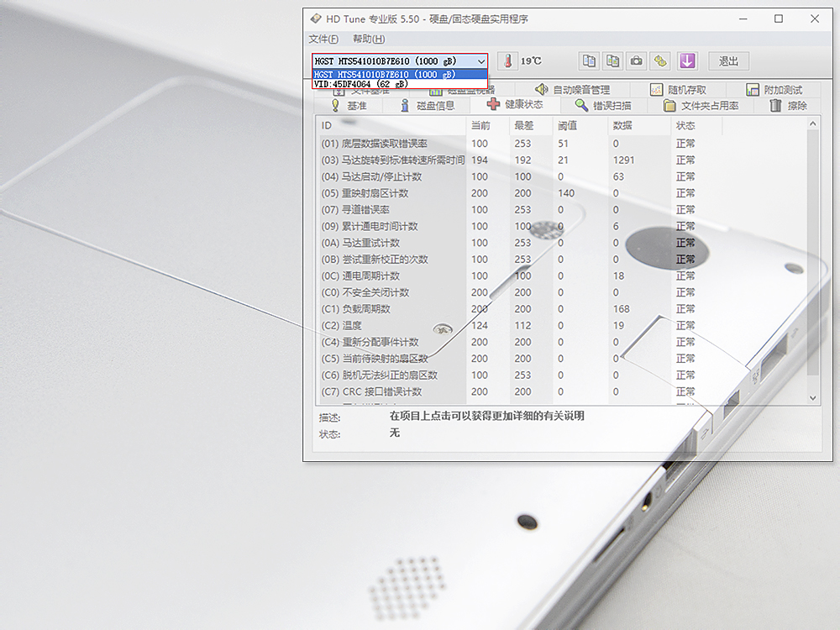Select row (0C) 通电周期计数

tap(561, 276)
